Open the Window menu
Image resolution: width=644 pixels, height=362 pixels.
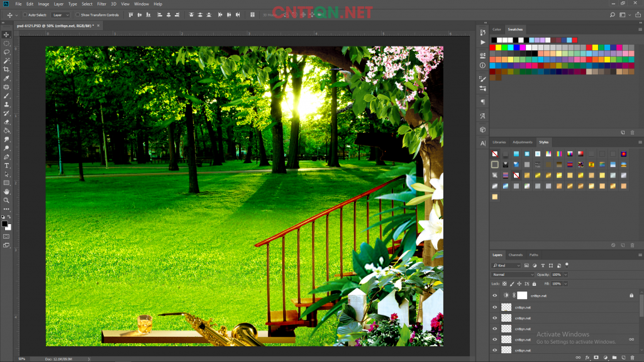[x=142, y=4]
